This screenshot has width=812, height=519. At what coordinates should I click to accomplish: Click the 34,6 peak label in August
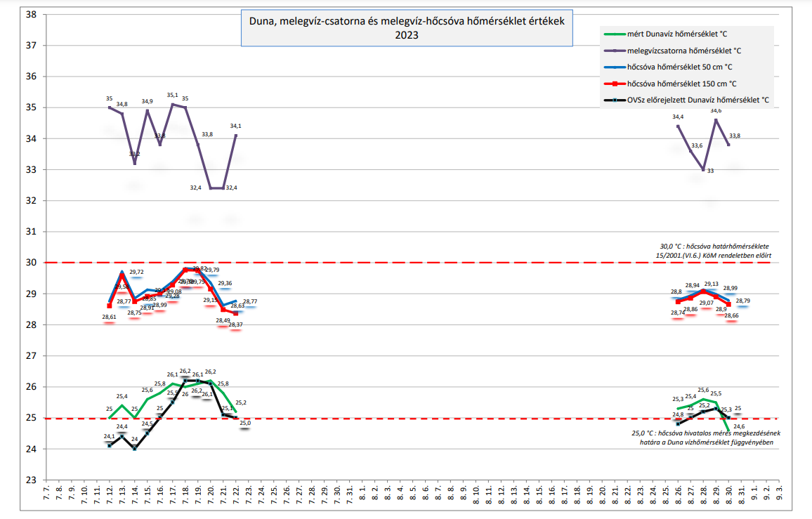[716, 110]
